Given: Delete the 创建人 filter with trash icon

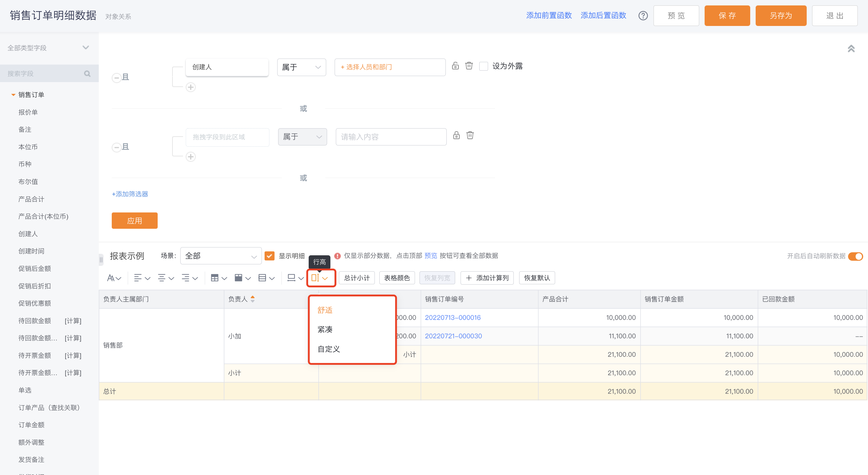Looking at the screenshot, I should 469,66.
